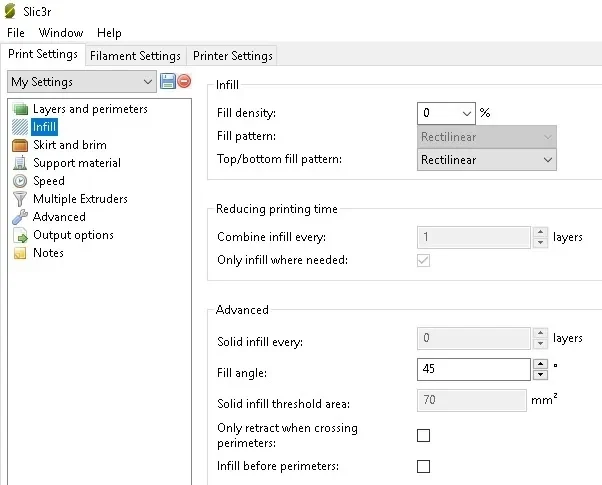The width and height of the screenshot is (602, 485).
Task: Click the Top/bottom fill pattern label
Action: (280, 159)
